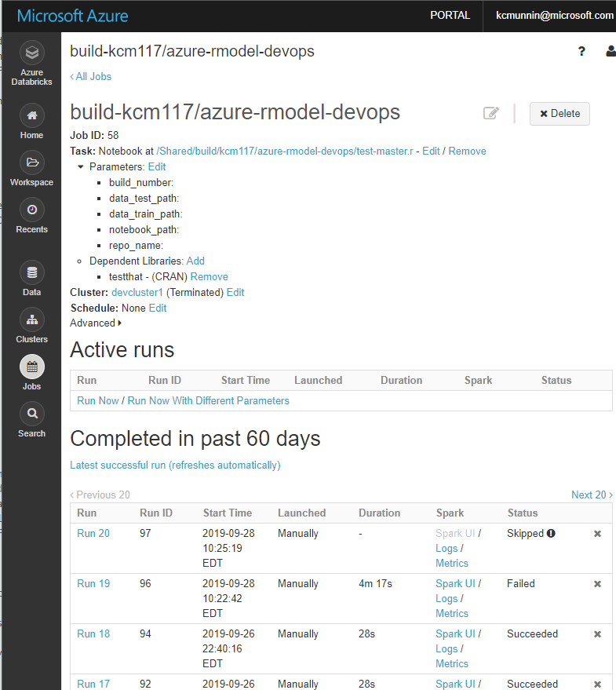Open the devcluster1 cluster link

click(137, 292)
